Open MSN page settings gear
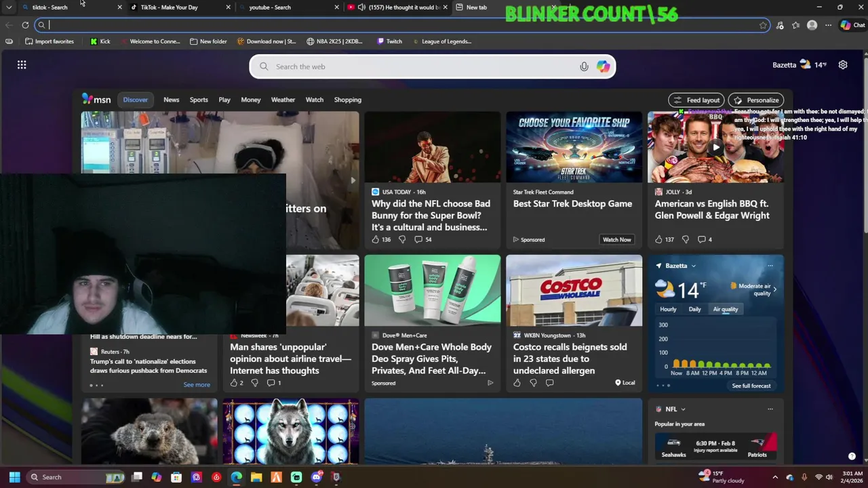 pyautogui.click(x=843, y=65)
